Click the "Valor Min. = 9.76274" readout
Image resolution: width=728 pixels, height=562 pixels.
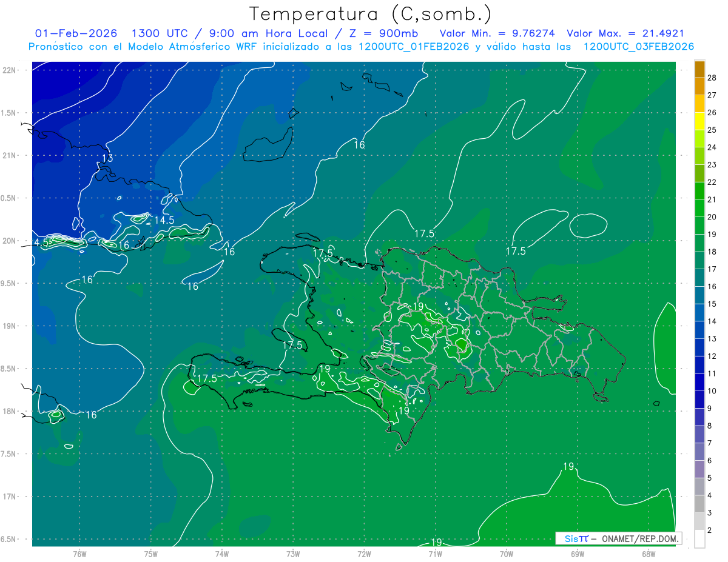tap(497, 34)
